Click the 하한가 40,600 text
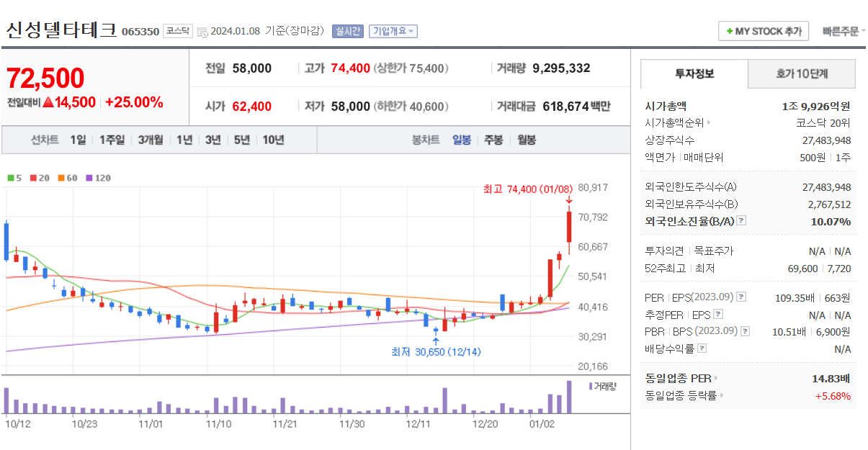The width and height of the screenshot is (868, 450). [x=411, y=107]
